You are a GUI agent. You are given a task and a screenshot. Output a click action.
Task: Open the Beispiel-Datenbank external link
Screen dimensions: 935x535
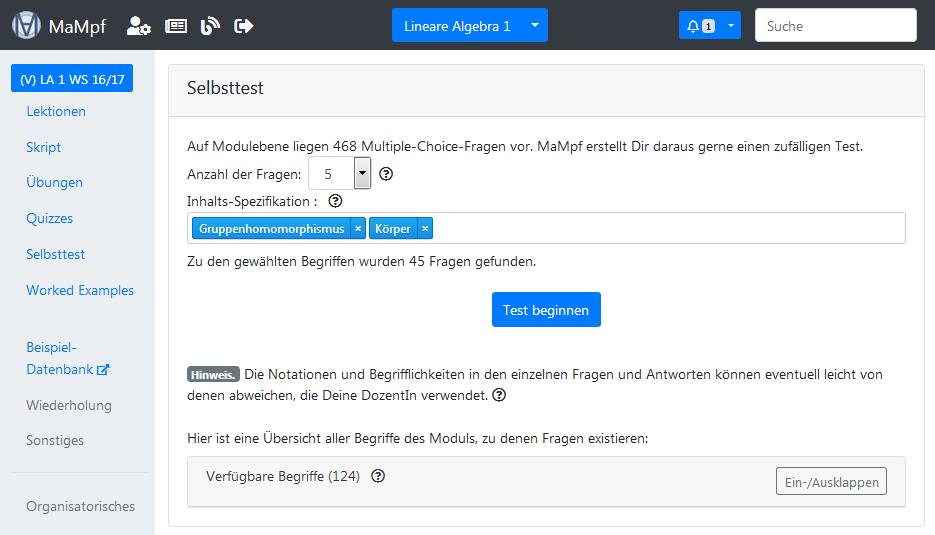66,358
